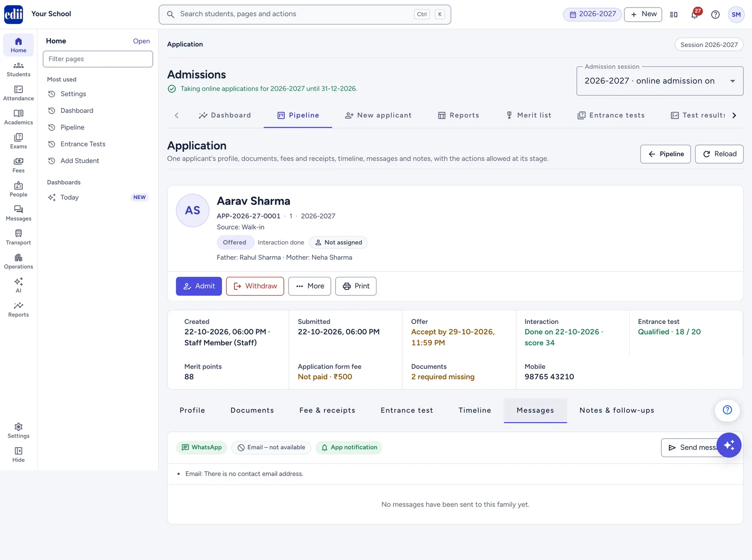Go back to Pipeline button
The height and width of the screenshot is (560, 752).
(666, 154)
